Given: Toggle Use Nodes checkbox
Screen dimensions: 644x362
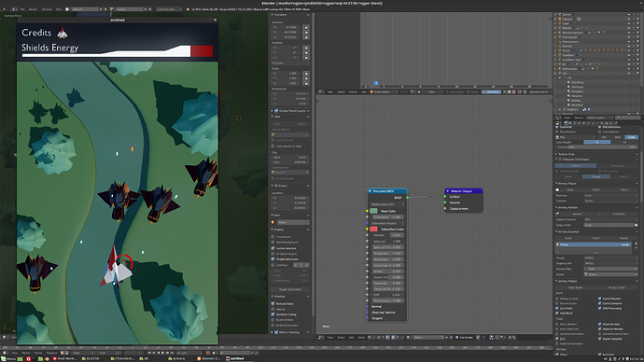Looking at the screenshot, I should 457,338.
